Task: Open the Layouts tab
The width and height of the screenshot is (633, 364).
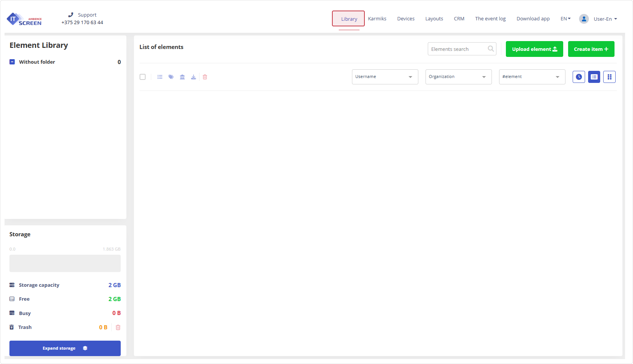Action: click(434, 19)
